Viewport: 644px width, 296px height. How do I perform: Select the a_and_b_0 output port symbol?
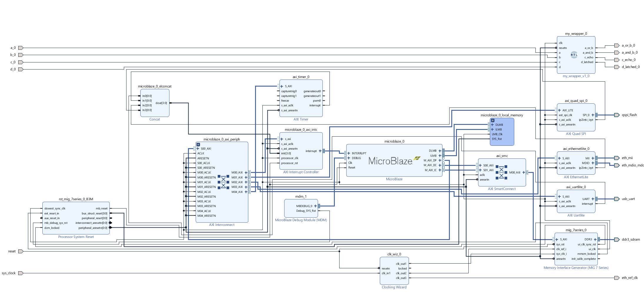pos(617,52)
